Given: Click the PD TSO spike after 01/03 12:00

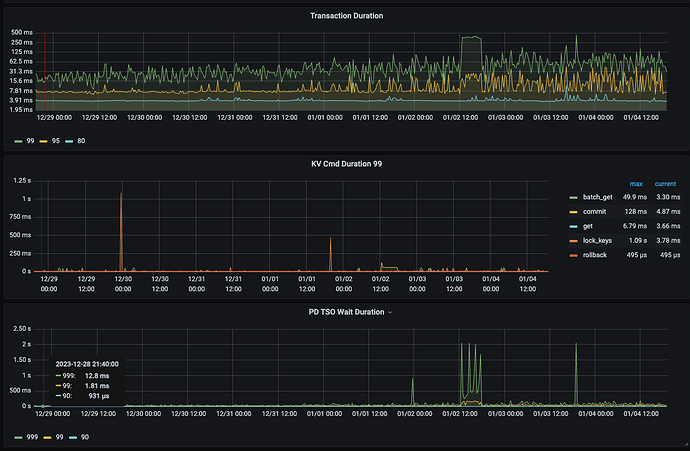Looking at the screenshot, I should tap(576, 374).
